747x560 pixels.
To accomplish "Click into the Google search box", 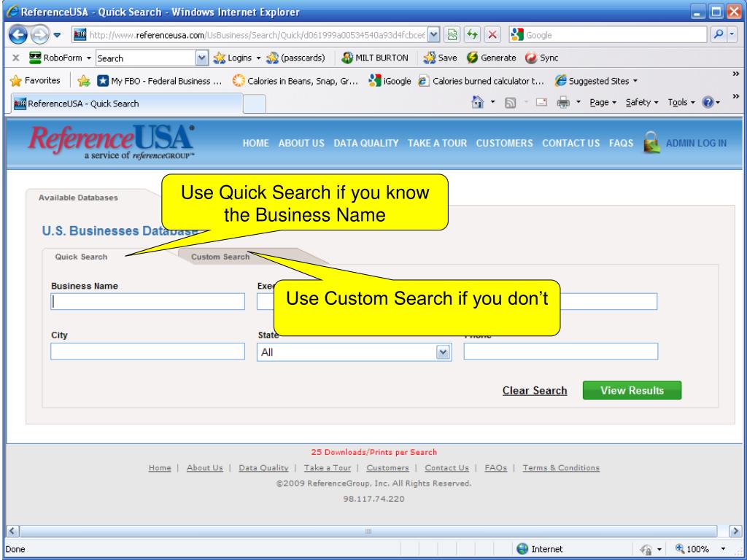I will [608, 34].
